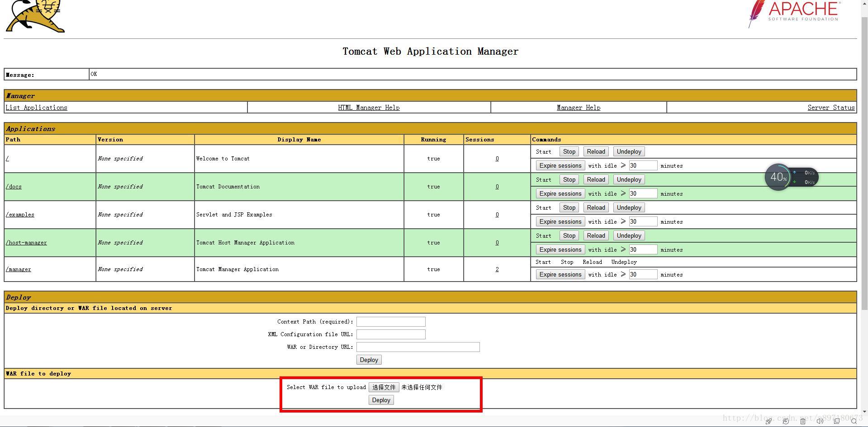Focus the XML Configuration file URL field
Image resolution: width=868 pixels, height=427 pixels.
pyautogui.click(x=391, y=334)
